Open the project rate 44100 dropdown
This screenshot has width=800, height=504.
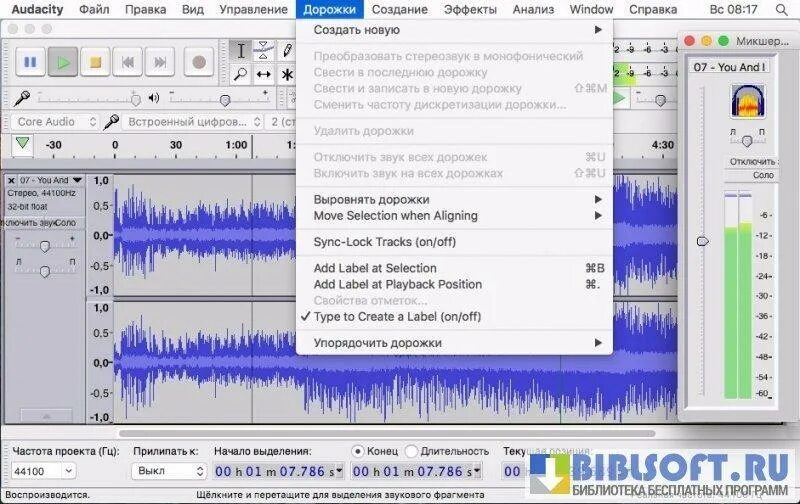68,471
